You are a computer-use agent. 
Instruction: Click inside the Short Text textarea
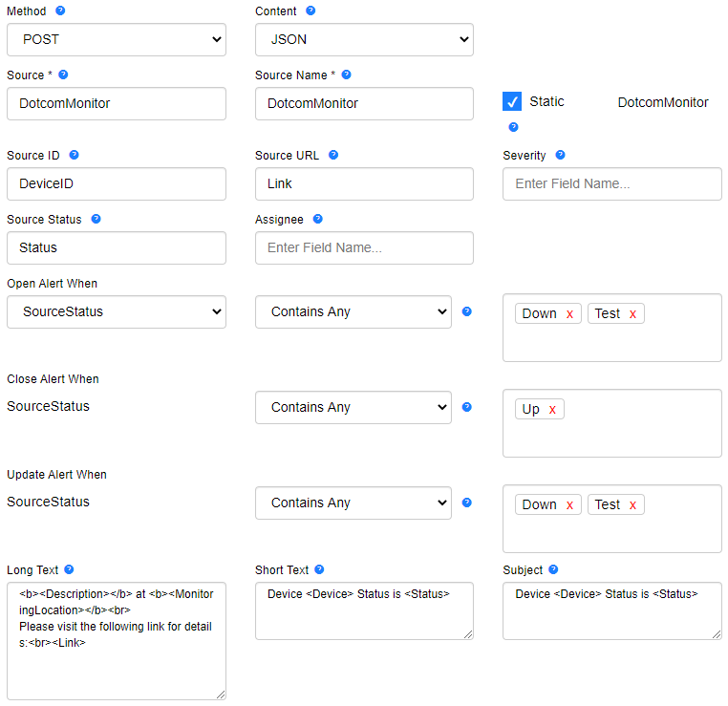point(364,610)
